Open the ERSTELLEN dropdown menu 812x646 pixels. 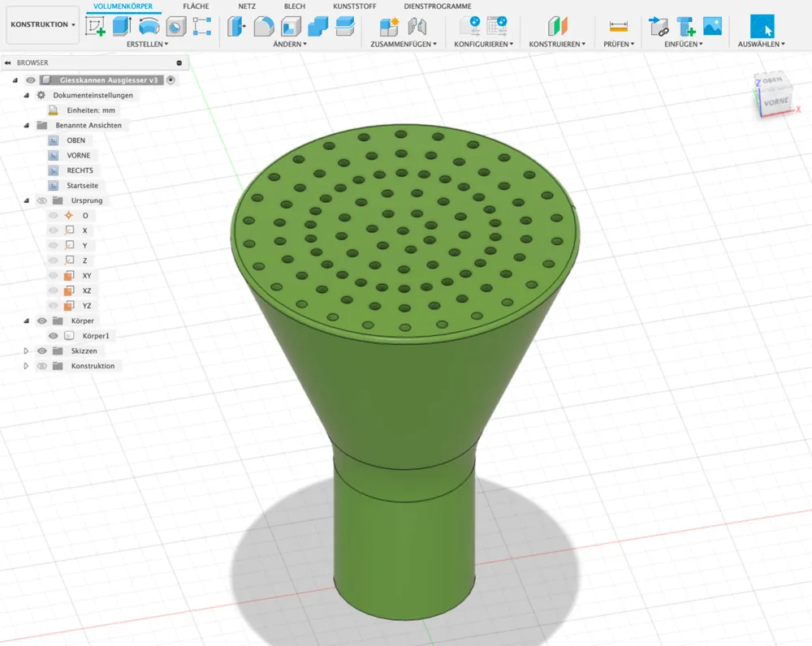coord(147,44)
